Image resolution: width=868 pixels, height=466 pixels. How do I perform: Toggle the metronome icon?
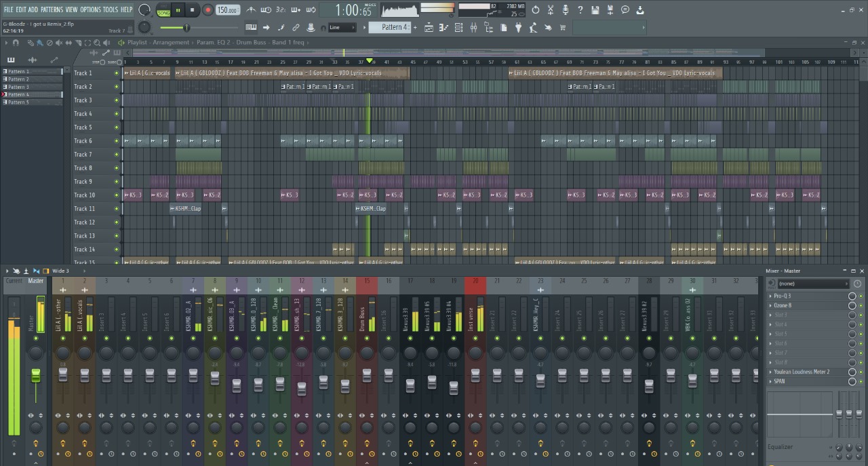pos(251,10)
